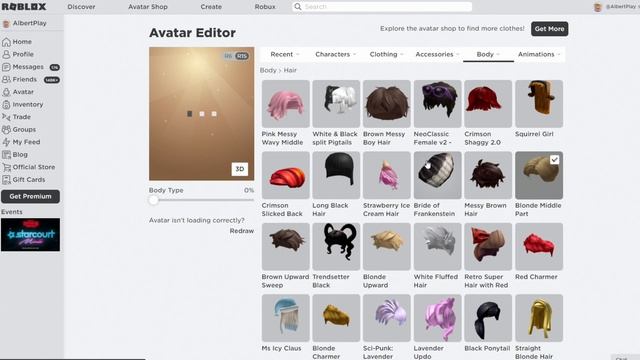The image size is (640, 360).
Task: Open the AlbertPlay avatar in the top bar
Action: (x=598, y=7)
